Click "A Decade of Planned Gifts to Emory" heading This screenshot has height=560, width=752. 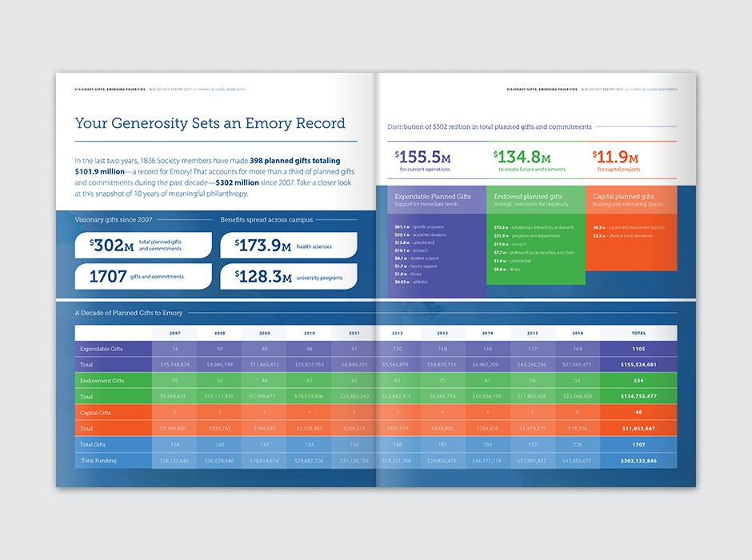(x=129, y=313)
